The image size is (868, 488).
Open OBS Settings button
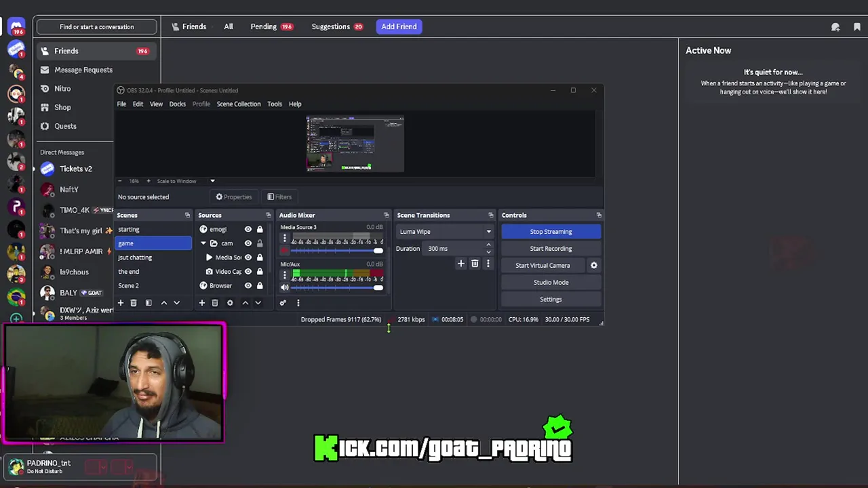point(551,300)
